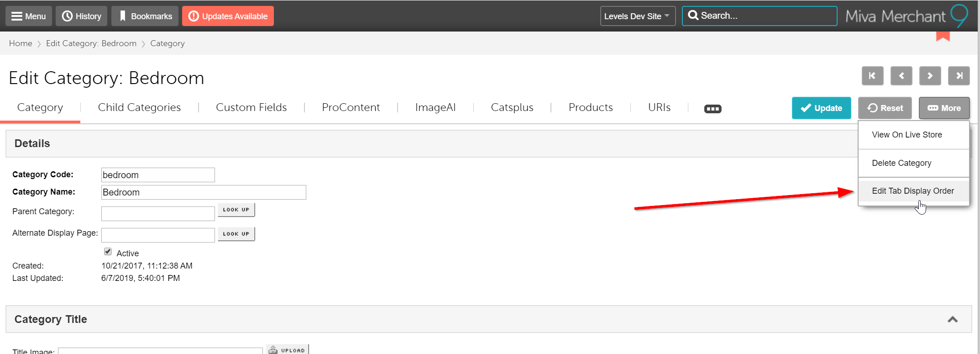The image size is (980, 354).
Task: Click the red bookmark ribbon icon
Action: pyautogui.click(x=943, y=37)
